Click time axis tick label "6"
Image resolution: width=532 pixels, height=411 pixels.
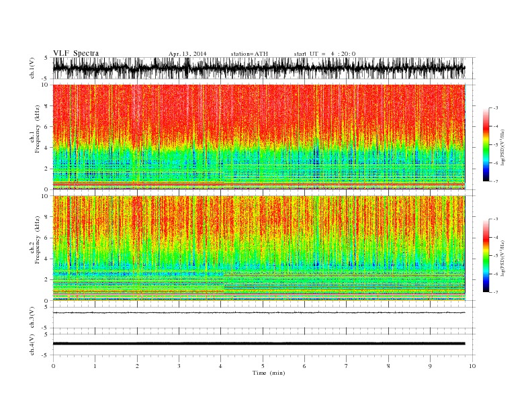point(304,366)
